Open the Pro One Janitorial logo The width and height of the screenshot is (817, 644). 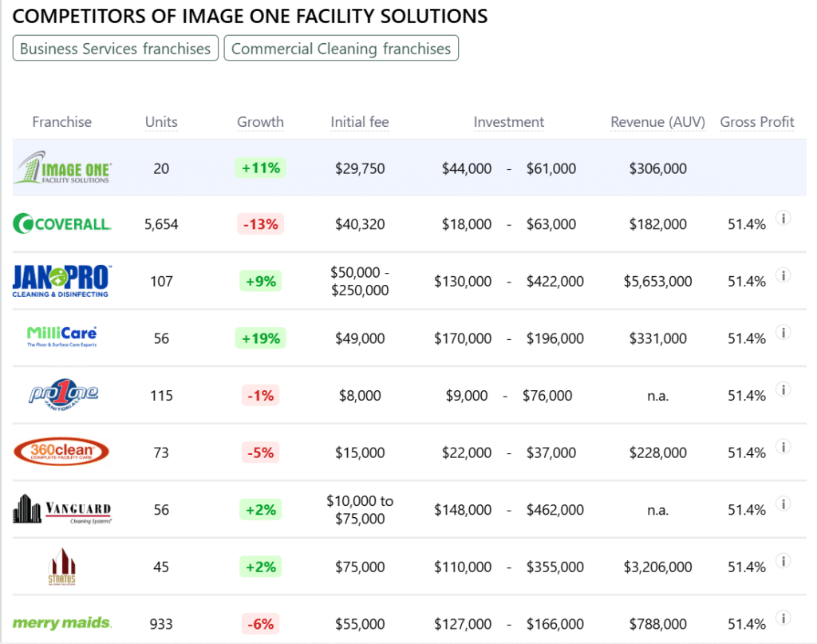point(63,394)
